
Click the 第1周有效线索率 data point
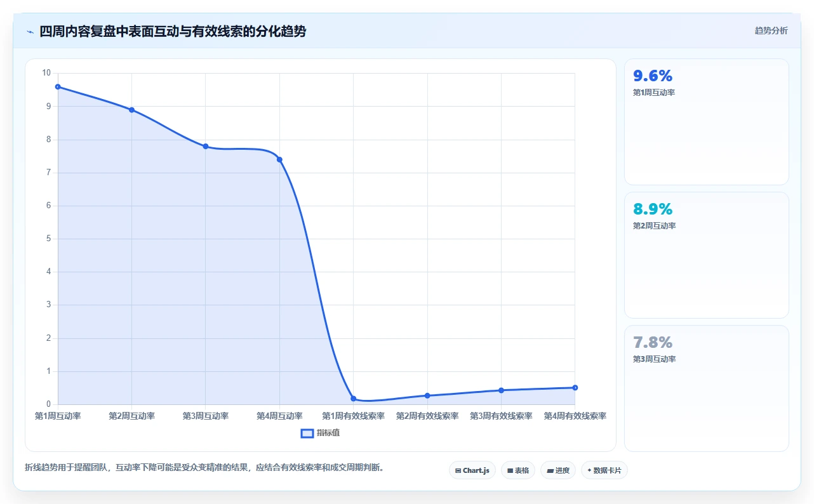click(354, 399)
